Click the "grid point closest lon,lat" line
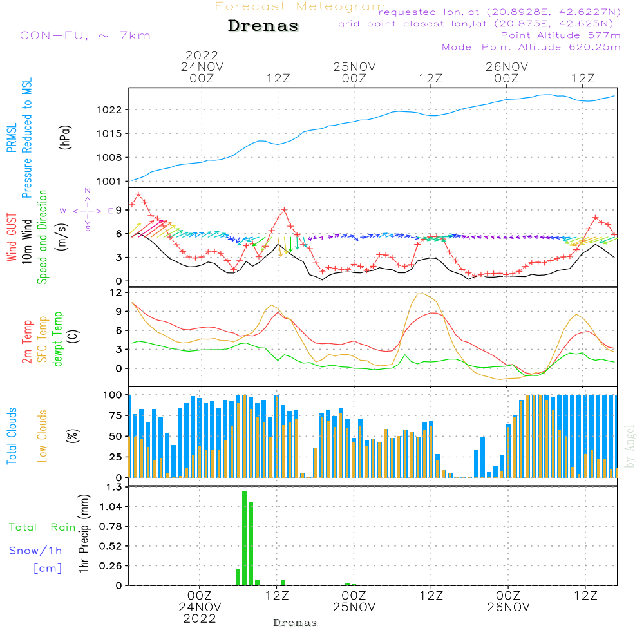 [476, 24]
